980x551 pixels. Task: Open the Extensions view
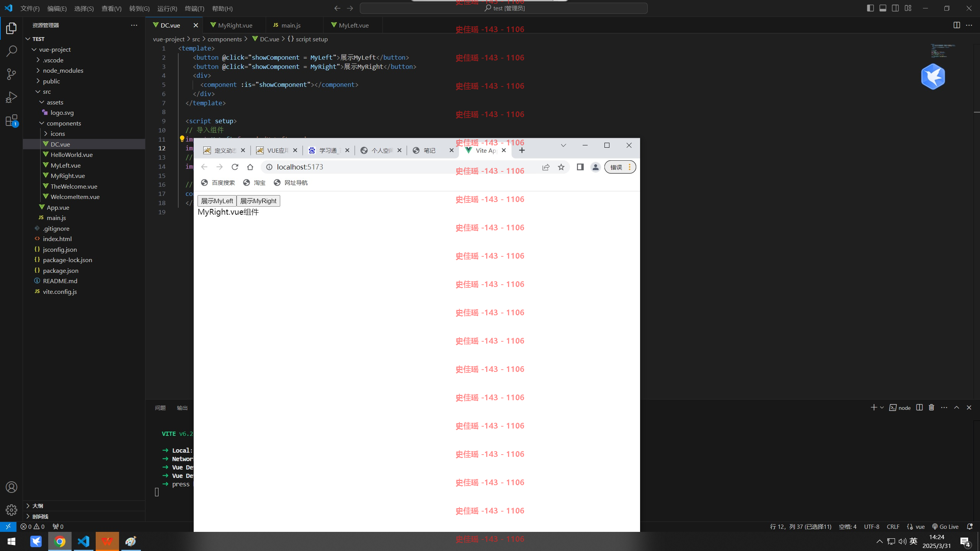11,121
